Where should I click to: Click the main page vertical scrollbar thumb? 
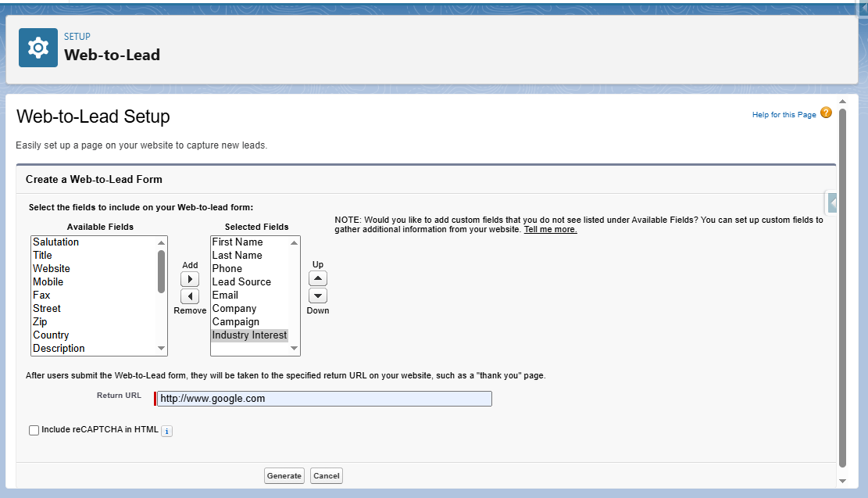tap(842, 288)
